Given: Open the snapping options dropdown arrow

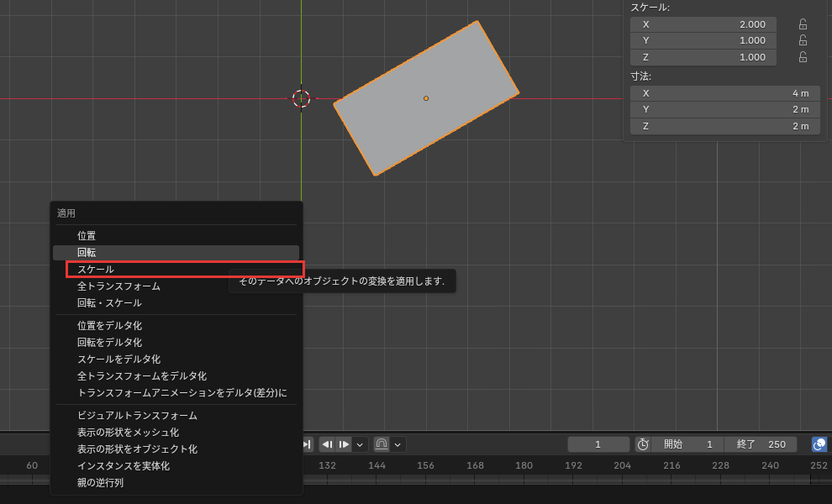Looking at the screenshot, I should tap(398, 444).
